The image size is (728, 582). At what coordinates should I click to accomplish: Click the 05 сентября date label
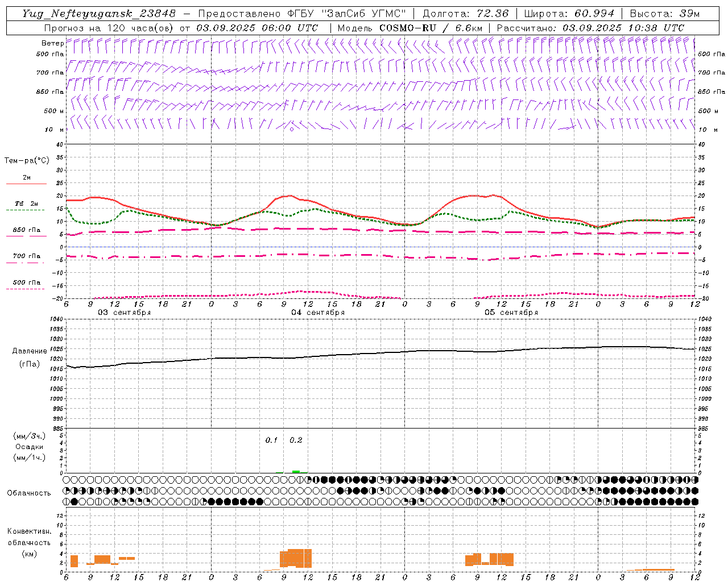[x=511, y=313]
